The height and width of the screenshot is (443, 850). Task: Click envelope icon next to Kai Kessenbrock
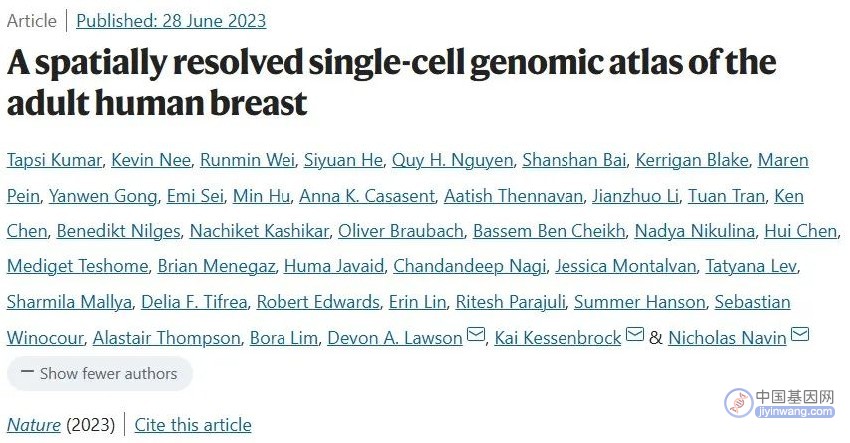coord(635,334)
